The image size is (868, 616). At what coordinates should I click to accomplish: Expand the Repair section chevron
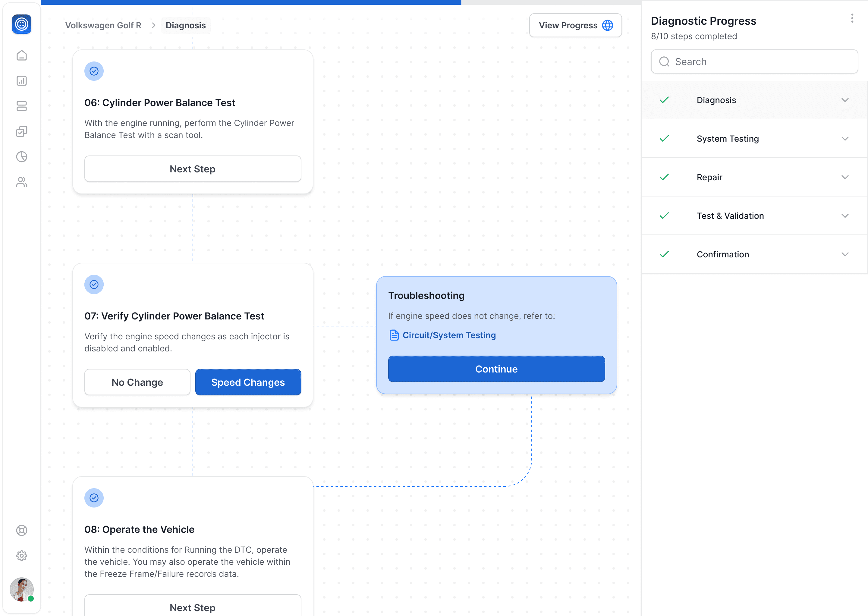point(845,177)
